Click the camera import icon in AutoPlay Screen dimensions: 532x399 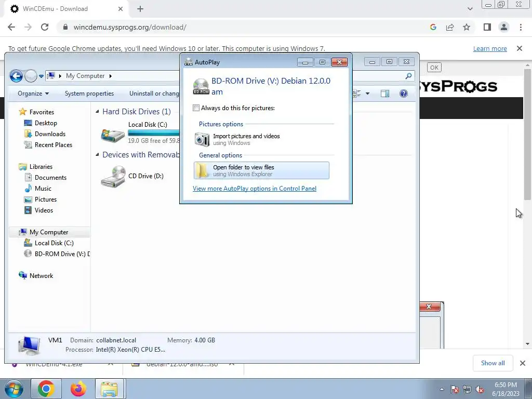click(x=202, y=139)
